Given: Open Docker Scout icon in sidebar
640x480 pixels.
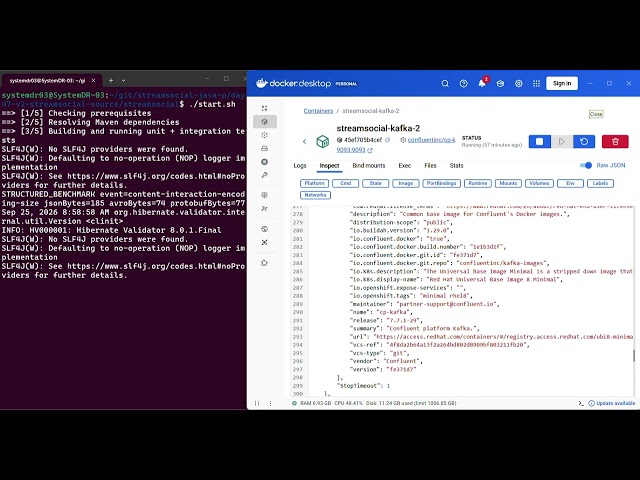Looking at the screenshot, I should coord(264,242).
